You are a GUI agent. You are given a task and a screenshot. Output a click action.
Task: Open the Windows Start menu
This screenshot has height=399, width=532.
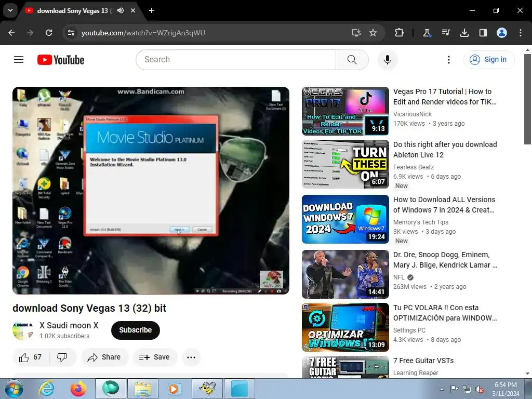[x=14, y=389]
